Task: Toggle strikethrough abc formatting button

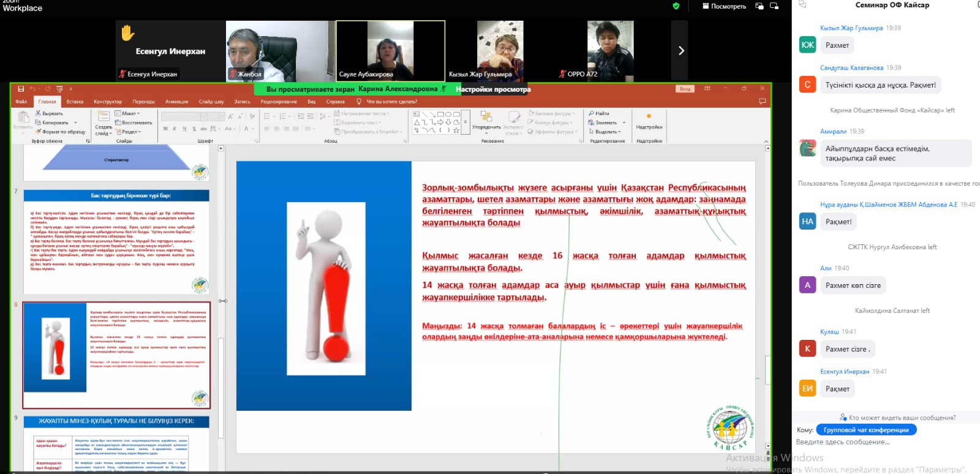Action: tap(204, 129)
